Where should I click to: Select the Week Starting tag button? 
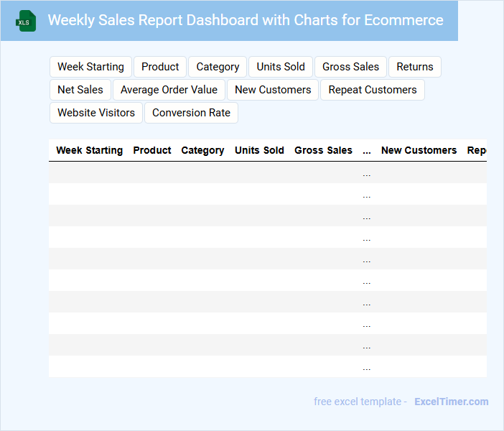coord(90,67)
